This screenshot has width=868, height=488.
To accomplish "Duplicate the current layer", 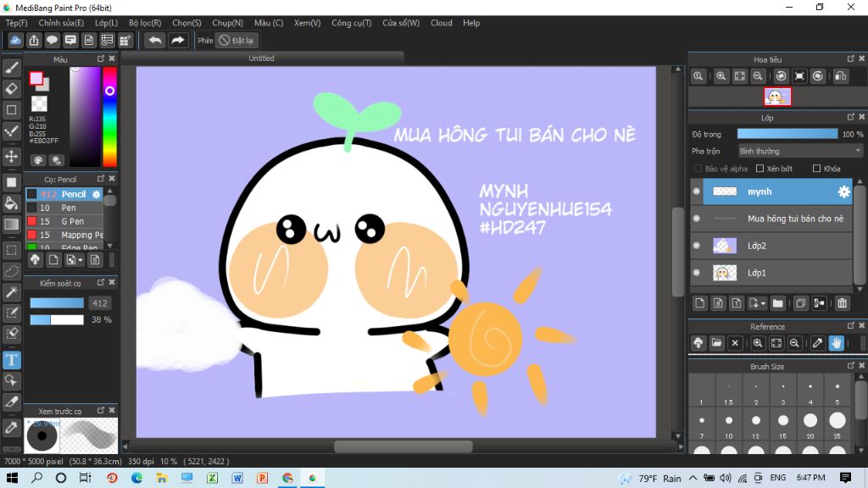I will click(x=800, y=303).
